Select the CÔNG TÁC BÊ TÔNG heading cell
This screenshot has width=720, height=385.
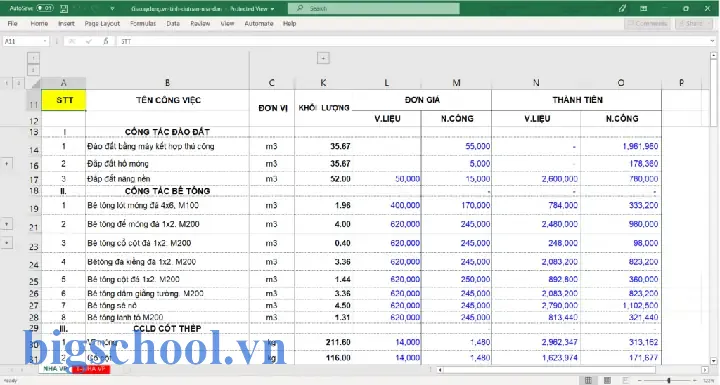click(168, 191)
